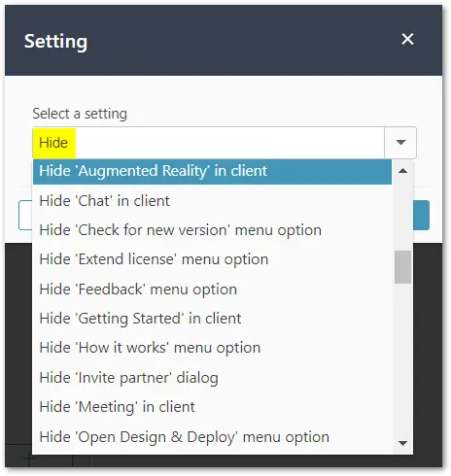Viewport: 451px width, 476px height.
Task: Click the gray scrollbar thumb in list
Action: click(x=402, y=267)
